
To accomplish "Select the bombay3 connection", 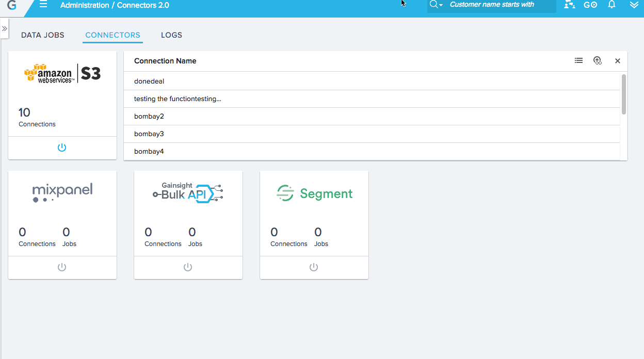I will click(x=372, y=134).
